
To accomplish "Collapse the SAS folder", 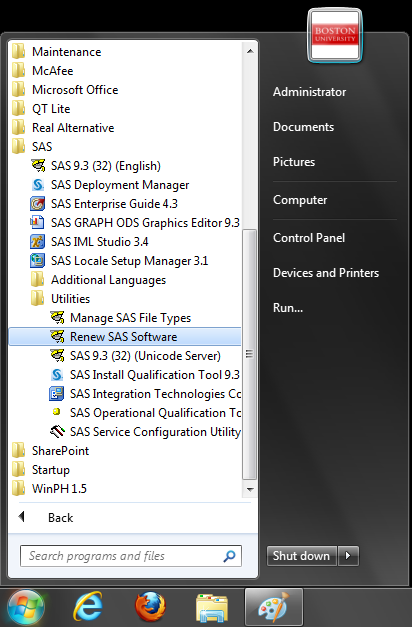I will 32,147.
